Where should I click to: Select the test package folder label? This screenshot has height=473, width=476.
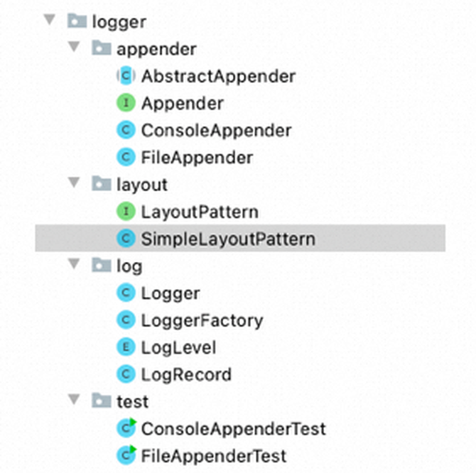[133, 402]
